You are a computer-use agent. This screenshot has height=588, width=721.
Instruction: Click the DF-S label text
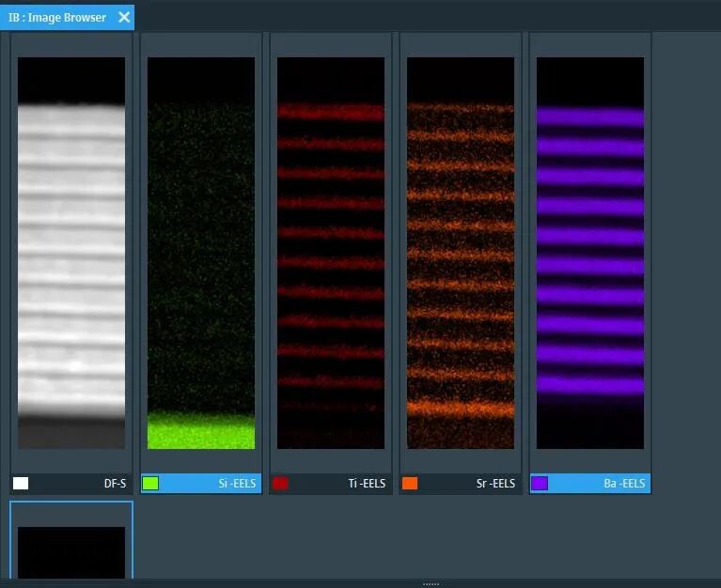(115, 484)
